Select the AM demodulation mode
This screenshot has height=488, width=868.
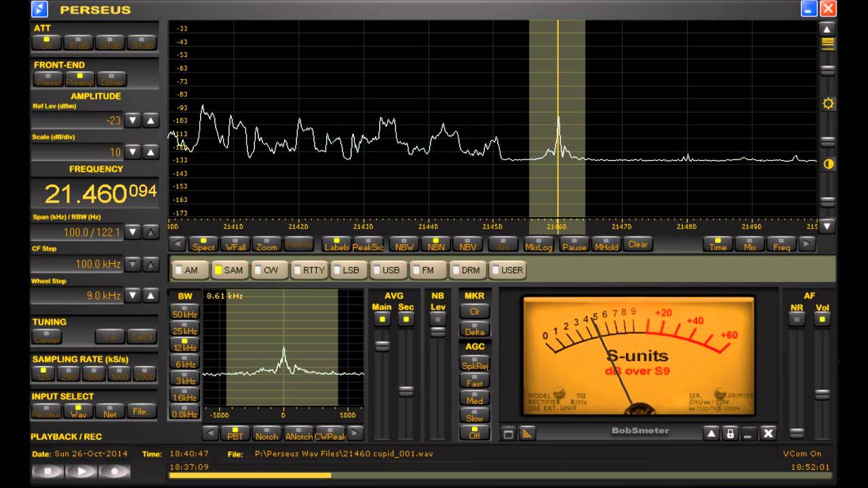(191, 270)
